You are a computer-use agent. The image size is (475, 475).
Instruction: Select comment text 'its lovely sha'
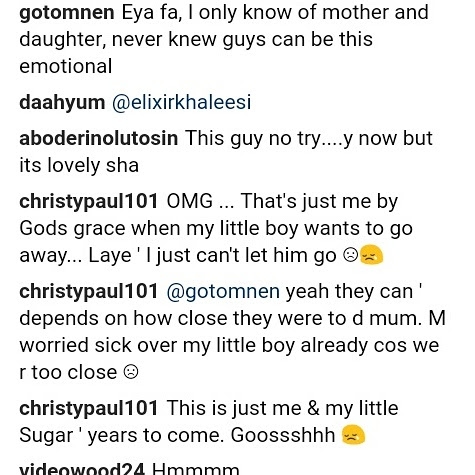[x=79, y=165]
